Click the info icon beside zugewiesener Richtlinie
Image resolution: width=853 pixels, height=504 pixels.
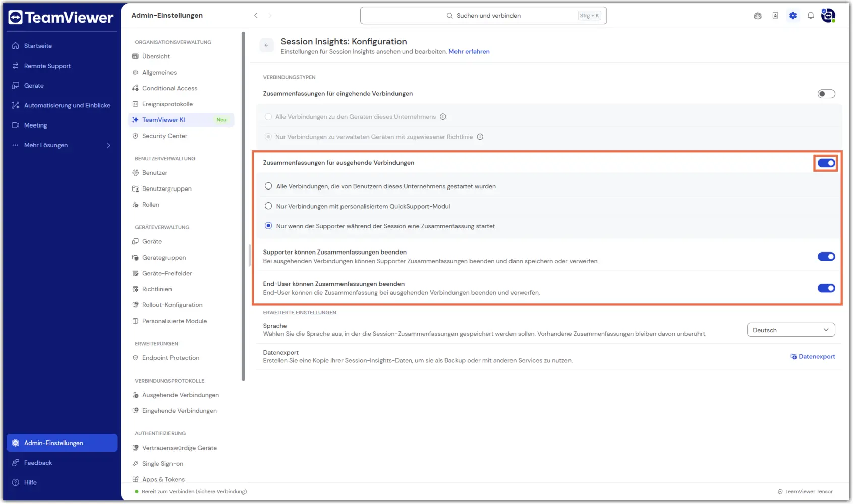coord(480,137)
